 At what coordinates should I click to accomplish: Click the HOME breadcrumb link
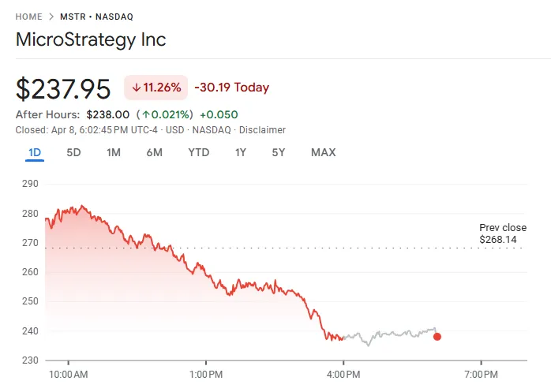pyautogui.click(x=30, y=16)
